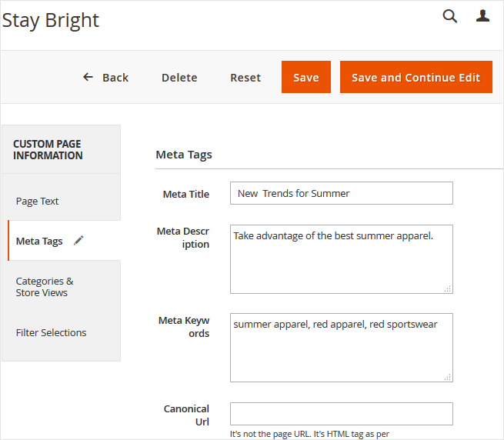Open the search magnifier icon
Viewport: 504px width, 440px height.
point(450,16)
